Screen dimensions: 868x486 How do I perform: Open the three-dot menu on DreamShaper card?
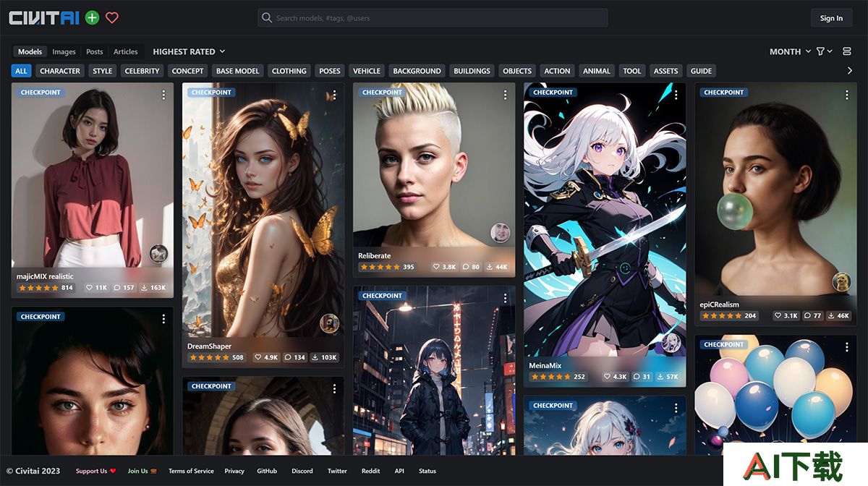pos(334,95)
